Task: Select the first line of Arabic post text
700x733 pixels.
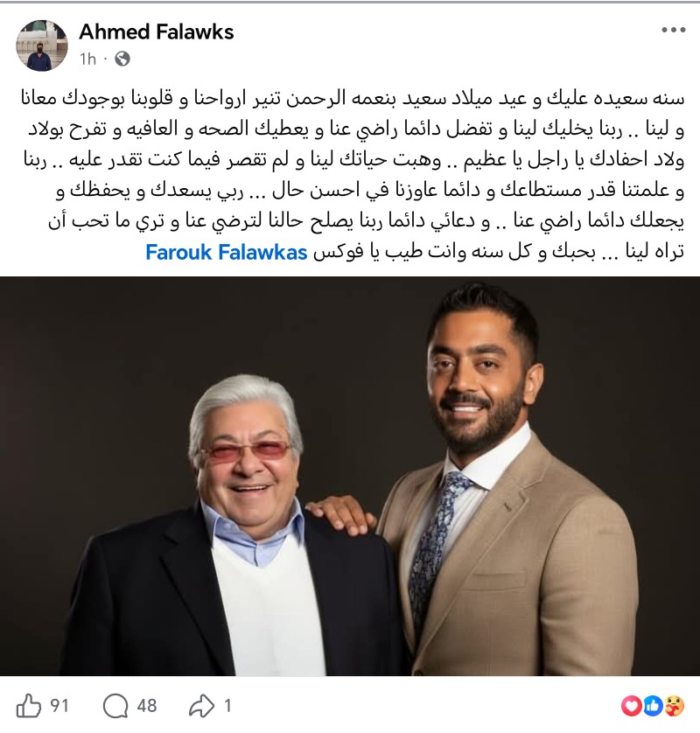Action: pyautogui.click(x=353, y=99)
